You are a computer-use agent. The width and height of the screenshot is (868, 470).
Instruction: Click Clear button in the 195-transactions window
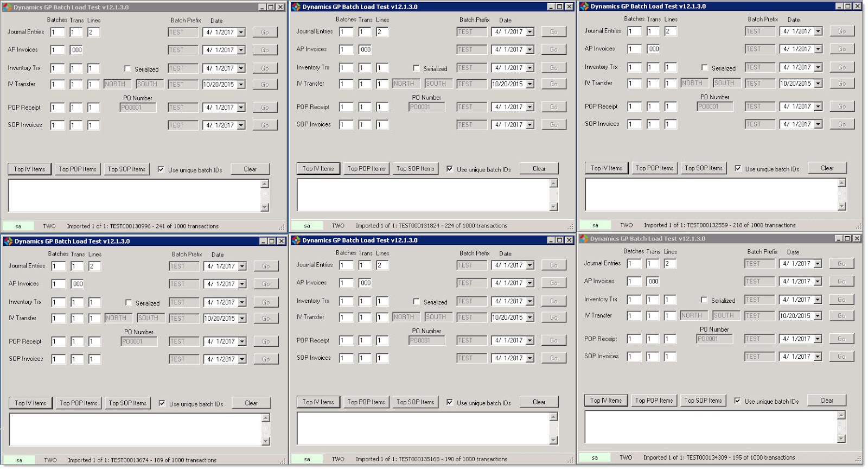[827, 401]
